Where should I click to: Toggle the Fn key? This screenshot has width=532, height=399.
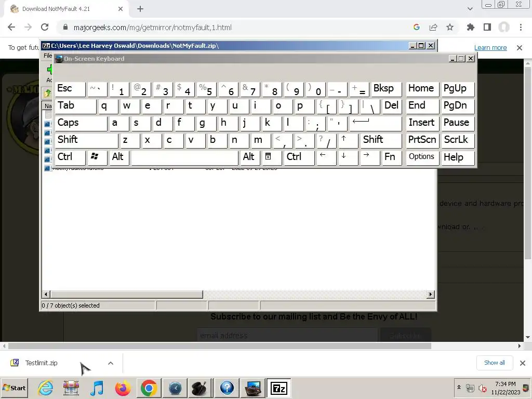pyautogui.click(x=392, y=157)
